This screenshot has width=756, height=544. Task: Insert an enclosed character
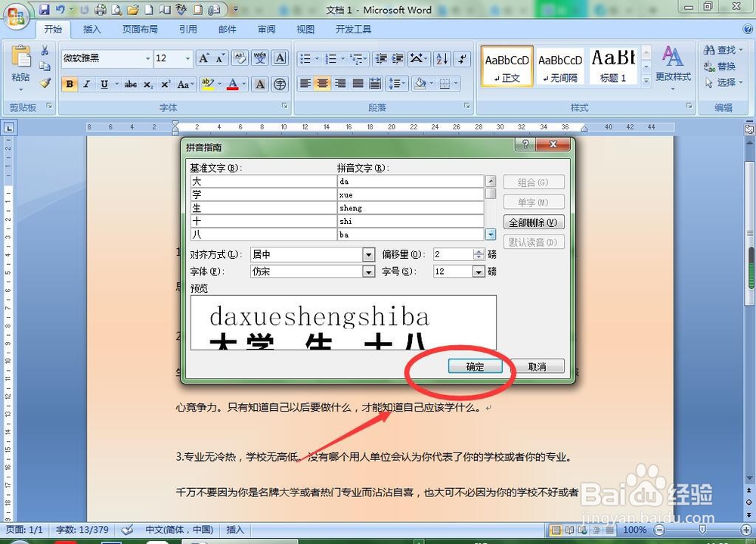point(280,84)
